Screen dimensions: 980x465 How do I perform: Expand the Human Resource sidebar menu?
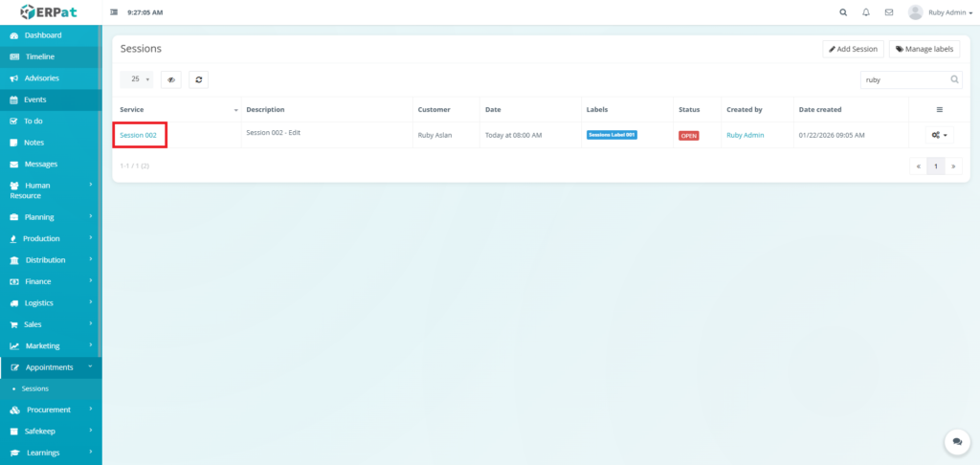point(51,190)
